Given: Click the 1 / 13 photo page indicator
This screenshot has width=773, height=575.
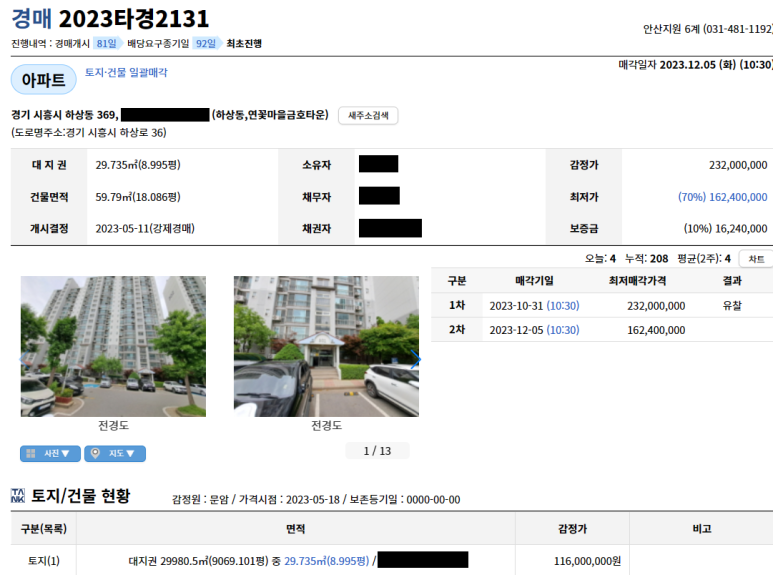Looking at the screenshot, I should (377, 451).
